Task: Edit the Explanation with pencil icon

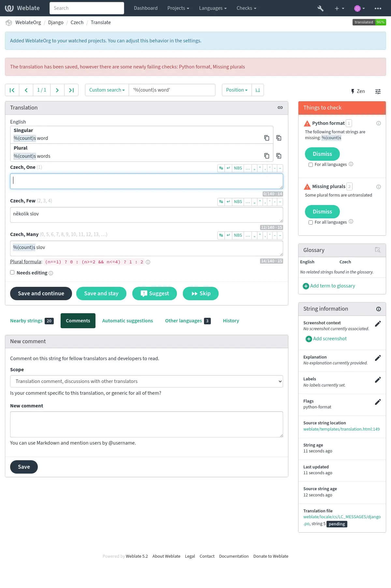Action: click(x=378, y=358)
